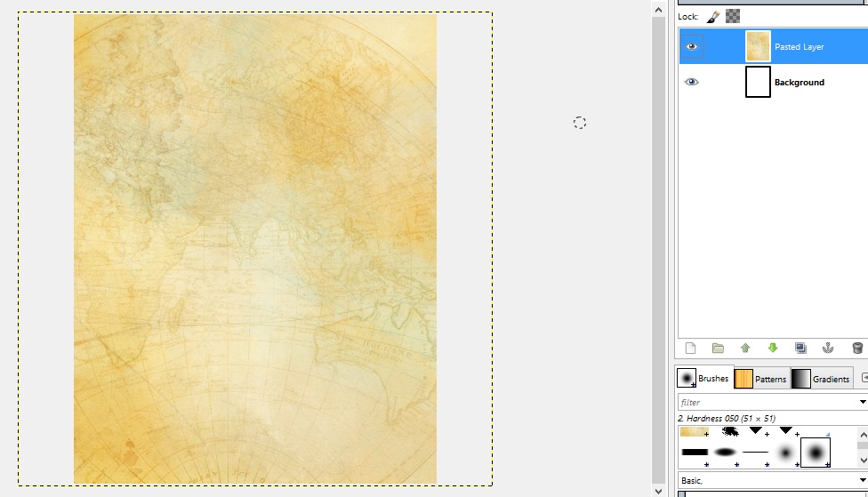Select the black ellipse brush
Screen dimensions: 868x497
pos(725,453)
